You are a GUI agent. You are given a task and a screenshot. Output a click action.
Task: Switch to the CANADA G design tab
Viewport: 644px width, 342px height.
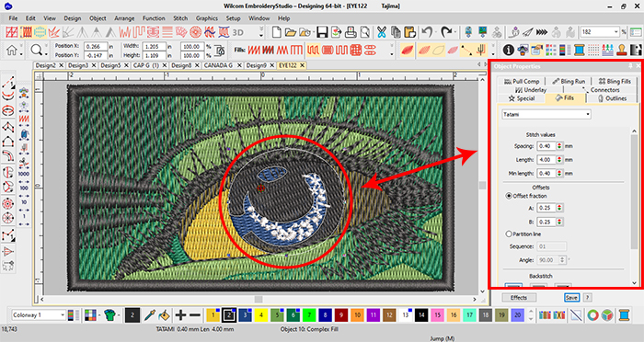[219, 65]
